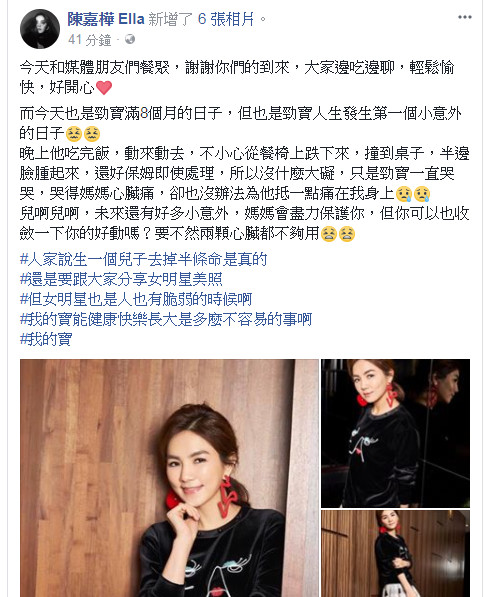Click the short #我的寶 hashtag

tap(46, 339)
